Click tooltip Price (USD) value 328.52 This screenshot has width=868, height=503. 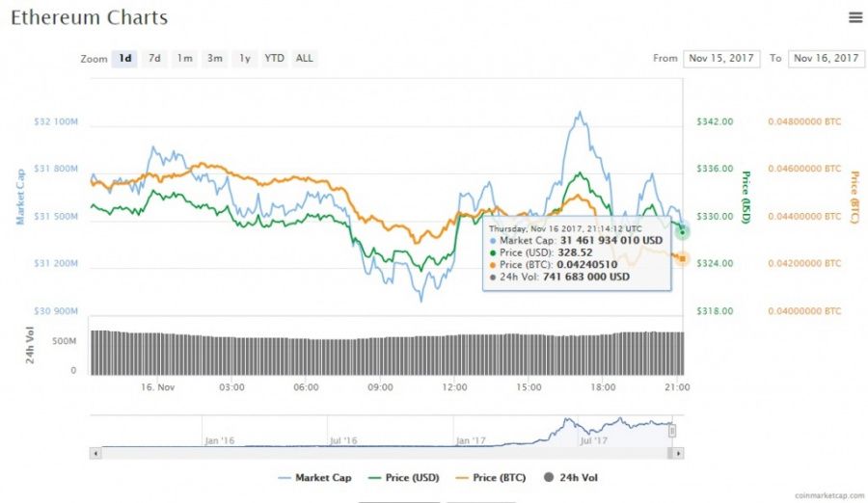(575, 252)
